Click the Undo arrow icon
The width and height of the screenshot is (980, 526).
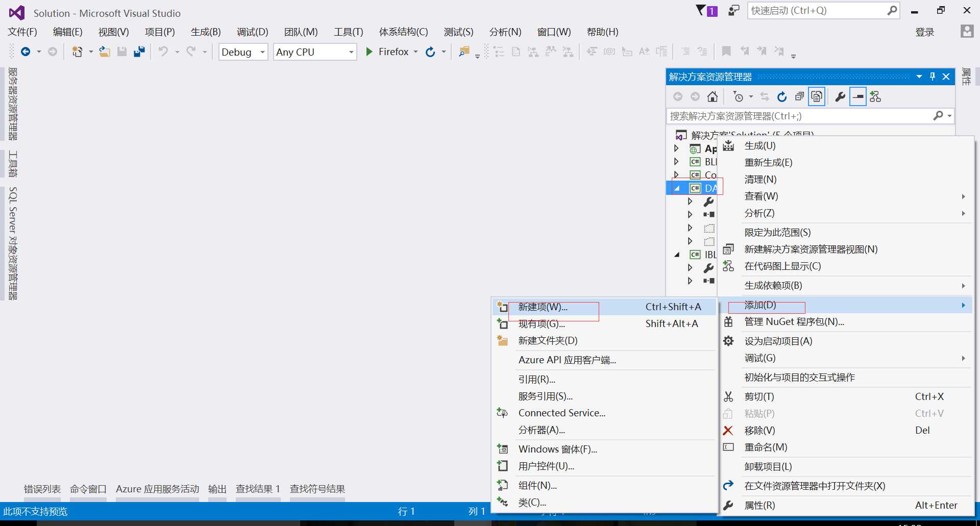point(163,52)
